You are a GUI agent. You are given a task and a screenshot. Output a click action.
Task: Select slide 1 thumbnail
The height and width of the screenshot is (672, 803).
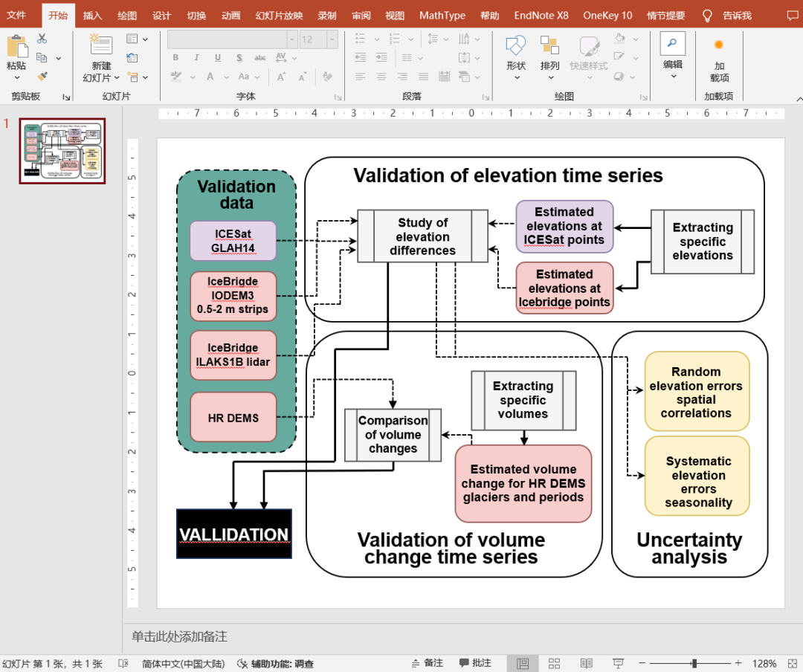coord(62,151)
